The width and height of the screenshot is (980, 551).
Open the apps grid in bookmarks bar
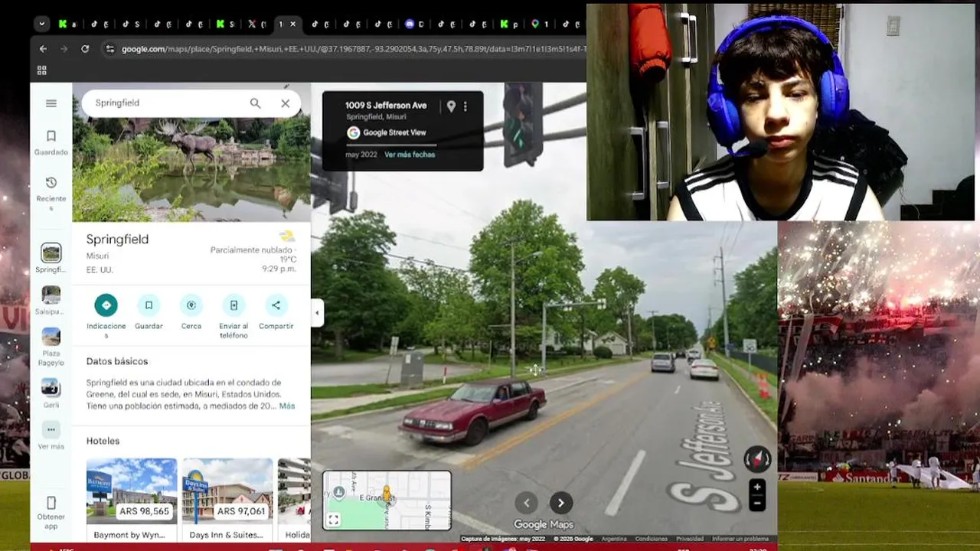[x=41, y=70]
